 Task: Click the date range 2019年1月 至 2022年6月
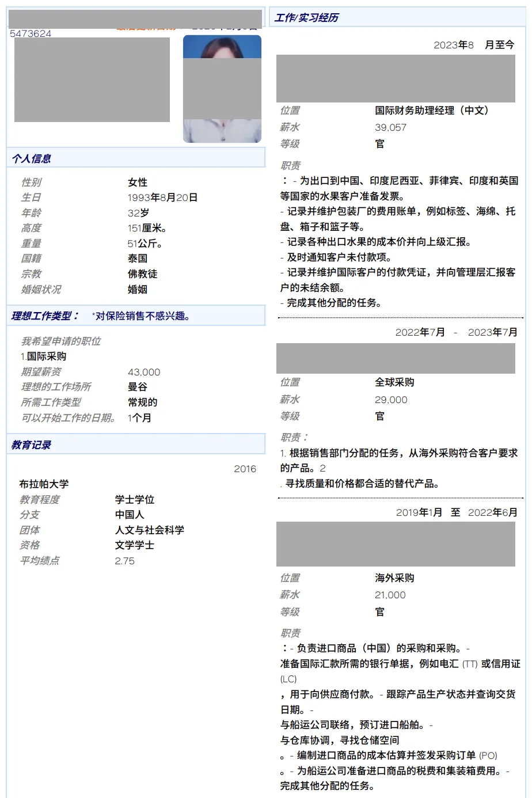tap(457, 512)
